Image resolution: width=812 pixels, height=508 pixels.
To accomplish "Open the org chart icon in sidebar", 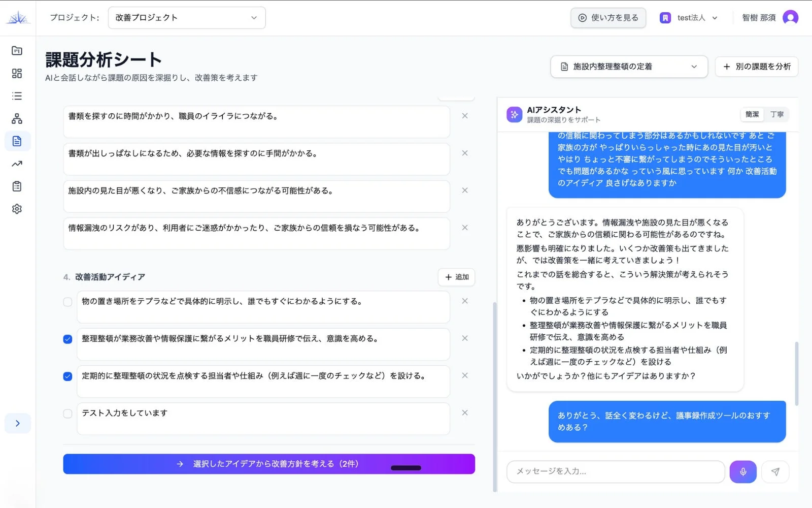I will 17,118.
